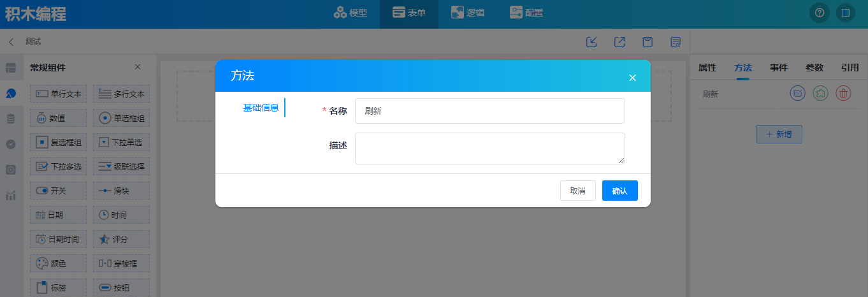The width and height of the screenshot is (868, 297).
Task: Click the save disk icon
Action: pyautogui.click(x=647, y=42)
